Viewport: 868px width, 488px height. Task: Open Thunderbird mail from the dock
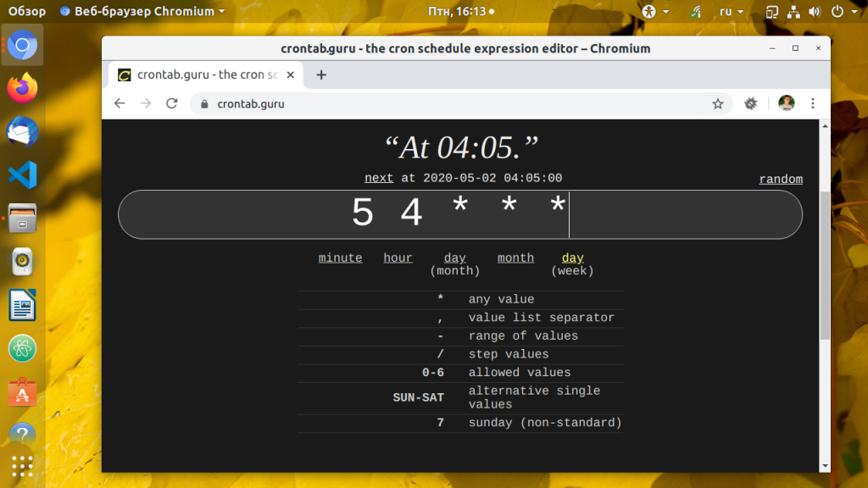[x=23, y=131]
